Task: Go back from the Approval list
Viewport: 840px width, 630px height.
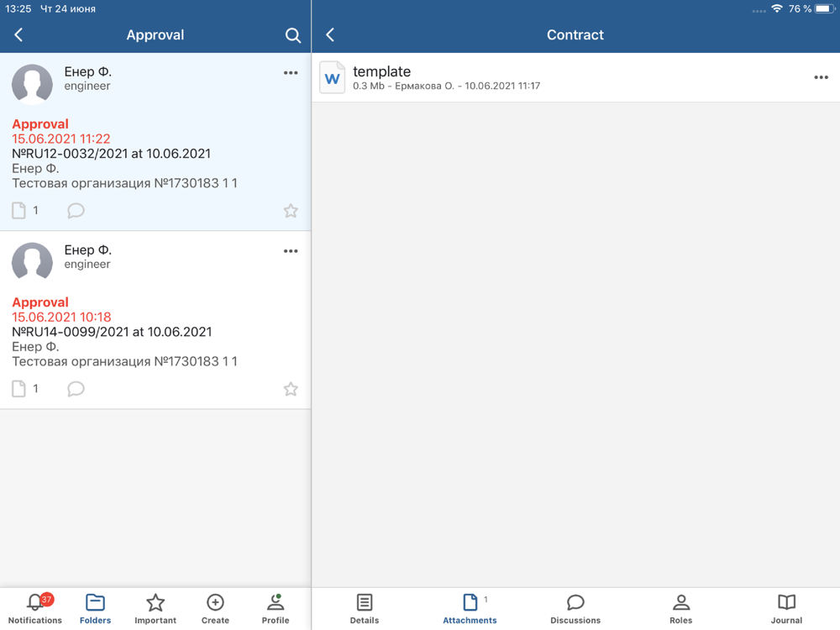Action: point(18,34)
